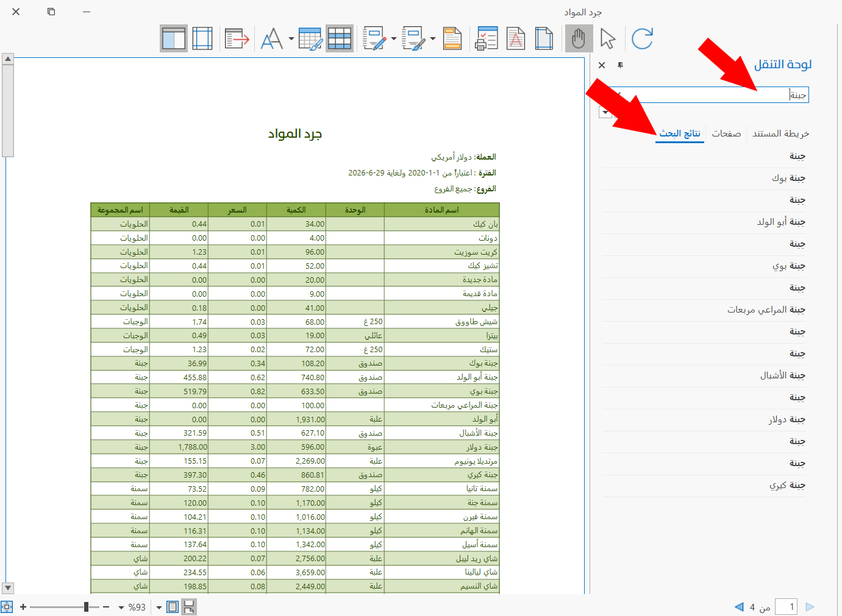The width and height of the screenshot is (842, 616).
Task: Toggle the table gridlines button
Action: [340, 38]
